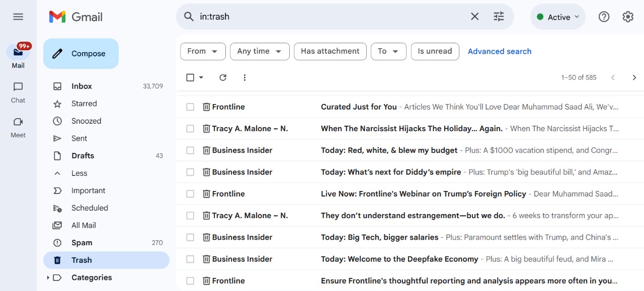The width and height of the screenshot is (644, 291).
Task: Show search options slider icon
Action: pyautogui.click(x=499, y=17)
